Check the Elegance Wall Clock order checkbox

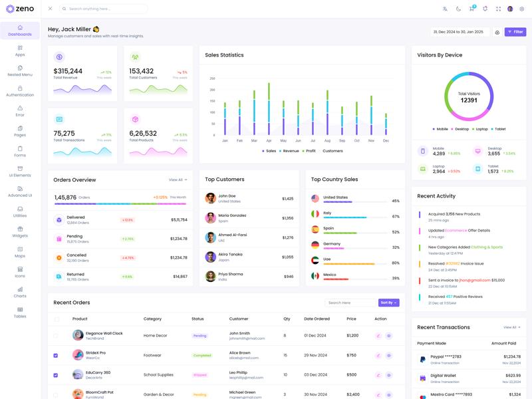pos(56,336)
